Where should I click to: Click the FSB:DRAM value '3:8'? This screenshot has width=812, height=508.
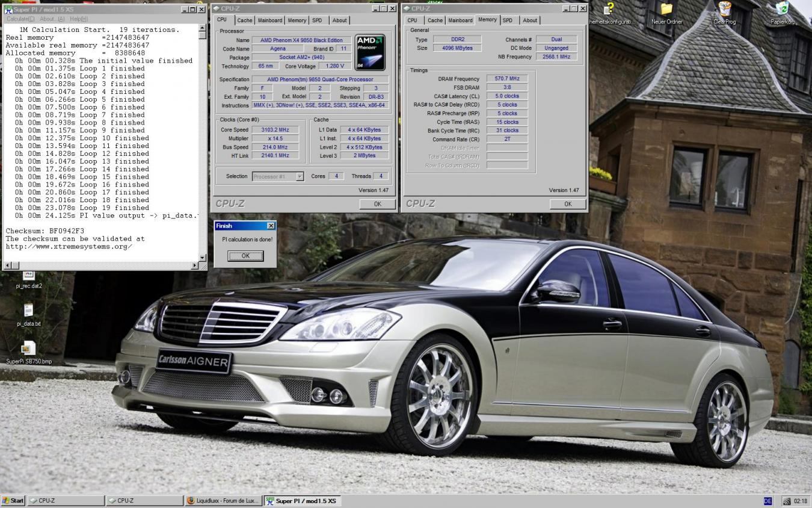507,87
